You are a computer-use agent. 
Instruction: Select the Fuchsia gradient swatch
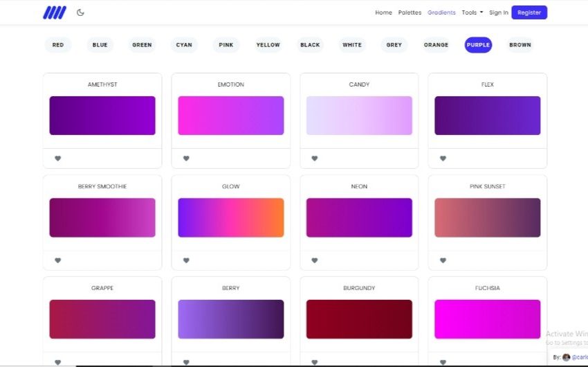487,319
